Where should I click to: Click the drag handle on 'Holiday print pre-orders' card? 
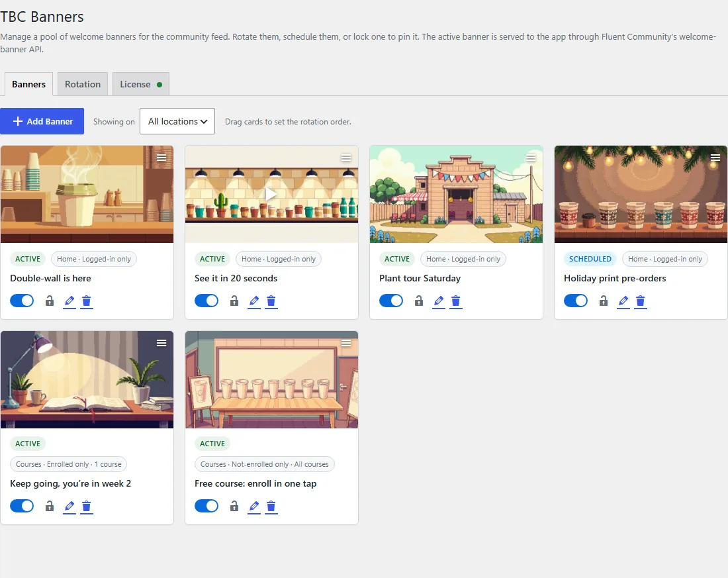(x=715, y=158)
